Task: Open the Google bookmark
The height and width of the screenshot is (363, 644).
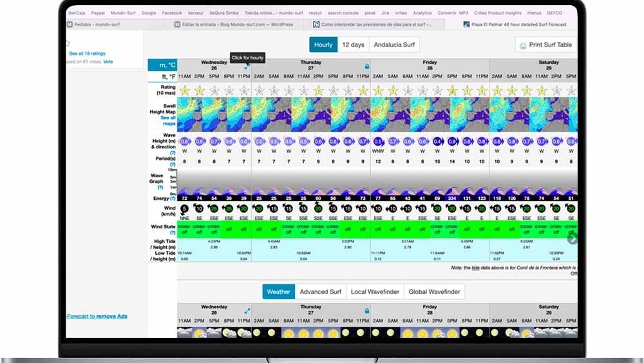Action: pos(149,13)
